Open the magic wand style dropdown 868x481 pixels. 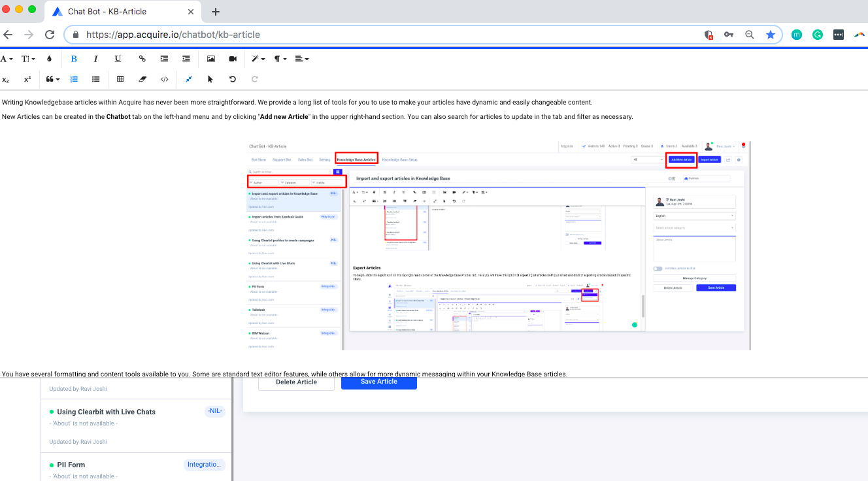tap(258, 59)
